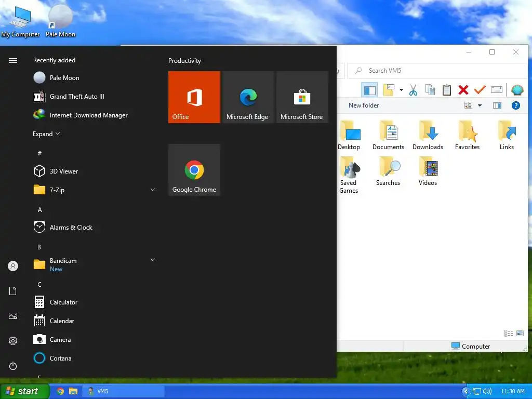Click Chrome quick launch icon on taskbar
The image size is (532, 399).
click(x=60, y=391)
